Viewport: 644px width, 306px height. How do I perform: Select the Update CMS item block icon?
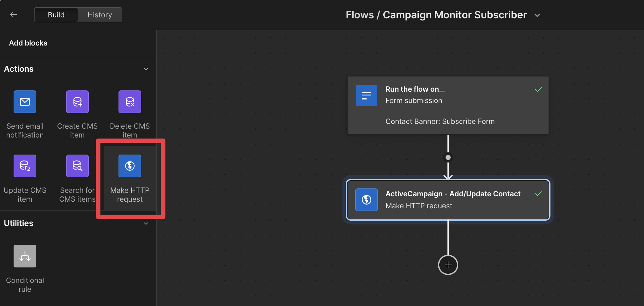tap(25, 166)
